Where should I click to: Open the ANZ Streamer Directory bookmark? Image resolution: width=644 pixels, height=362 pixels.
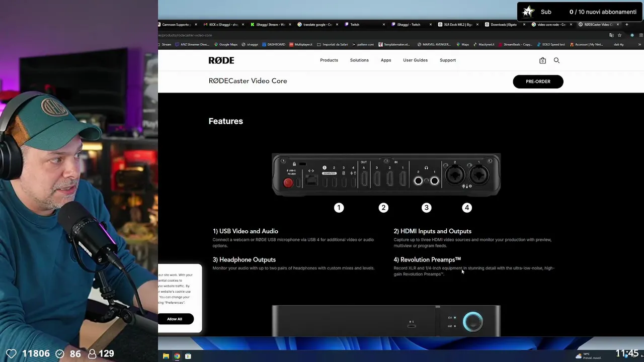pyautogui.click(x=192, y=44)
